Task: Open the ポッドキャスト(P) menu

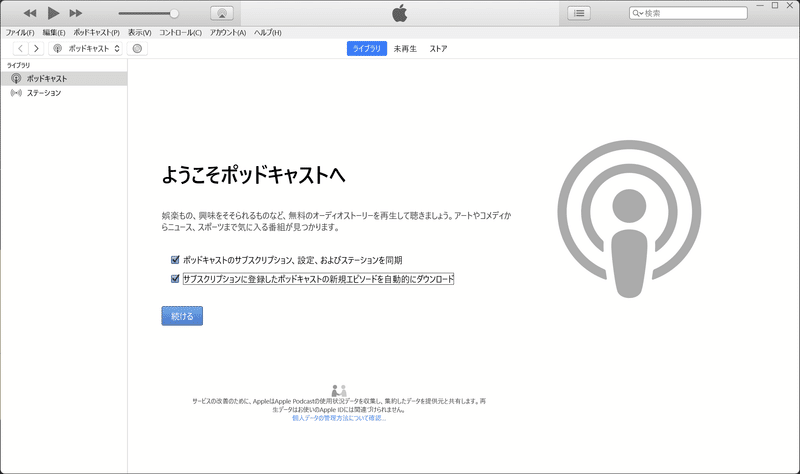Action: [x=96, y=33]
